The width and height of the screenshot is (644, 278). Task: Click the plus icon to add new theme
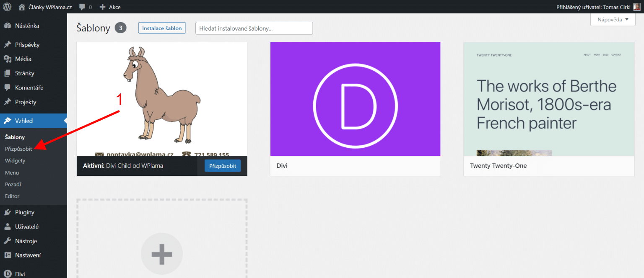[162, 254]
